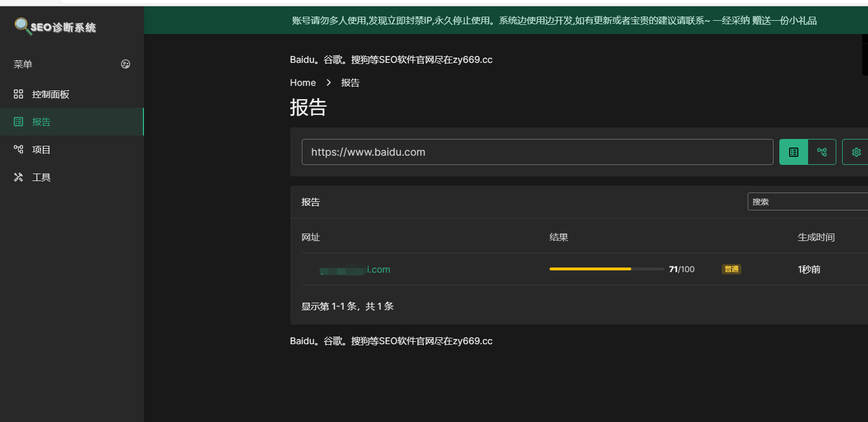
Task: Click into the 搜索 search box
Action: pos(806,202)
